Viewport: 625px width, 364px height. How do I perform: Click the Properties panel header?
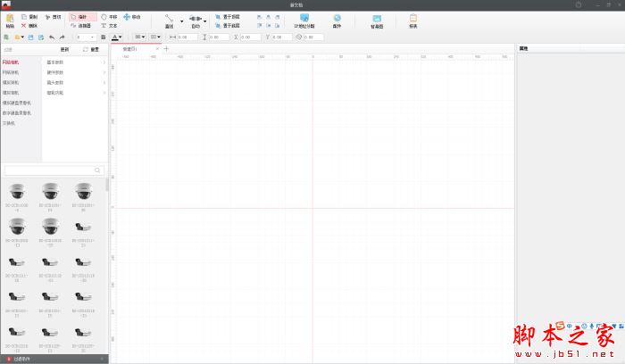[x=570, y=48]
